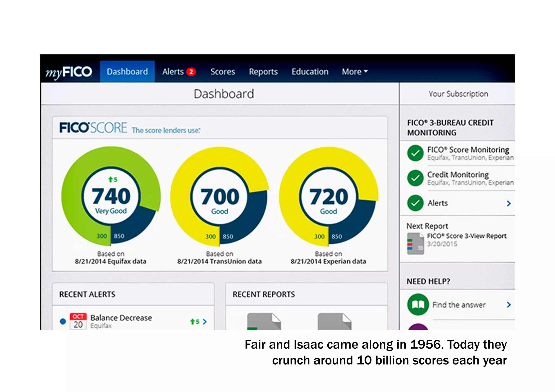555x392 pixels.
Task: Click the FICO Score Monitoring green checkmark
Action: [x=415, y=153]
